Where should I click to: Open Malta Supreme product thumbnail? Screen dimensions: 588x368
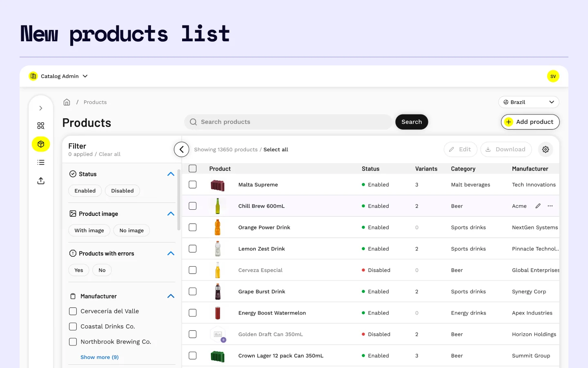218,185
